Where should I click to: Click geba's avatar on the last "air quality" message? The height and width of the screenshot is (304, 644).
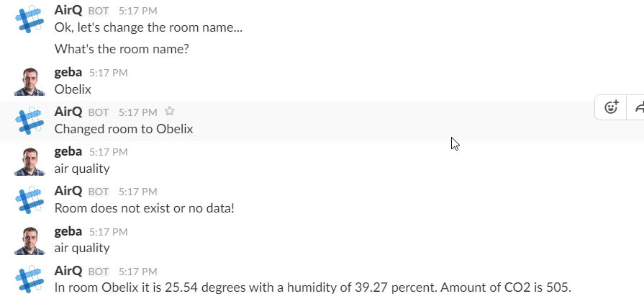pyautogui.click(x=30, y=240)
